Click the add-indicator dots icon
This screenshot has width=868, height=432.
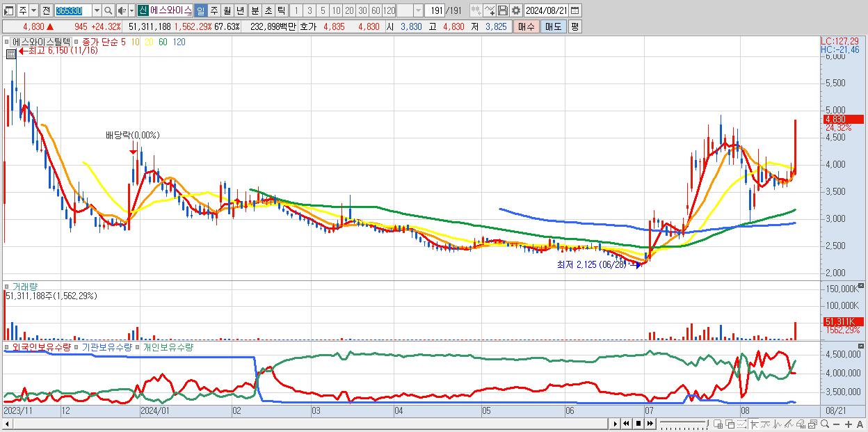pyautogui.click(x=476, y=10)
